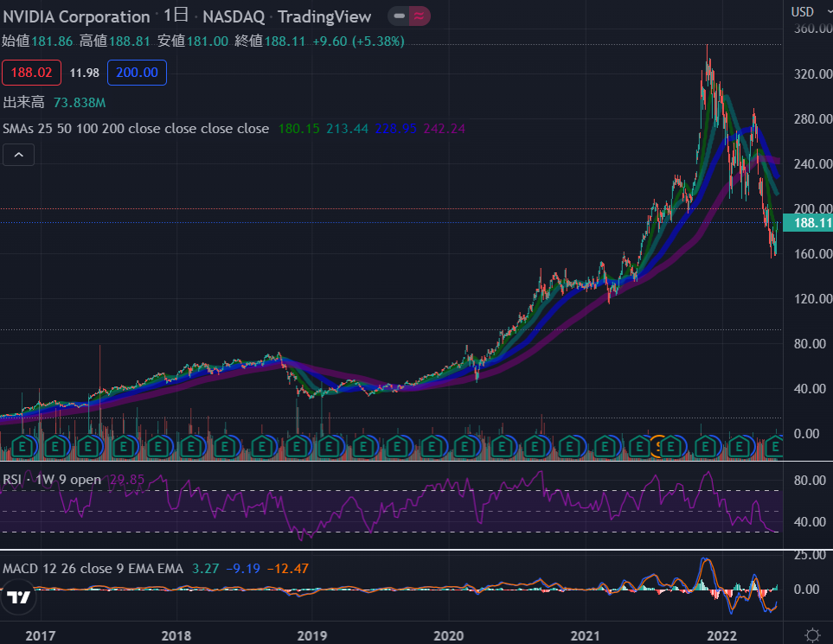
Task: Click the leftmost earnings E marker
Action: click(x=22, y=447)
